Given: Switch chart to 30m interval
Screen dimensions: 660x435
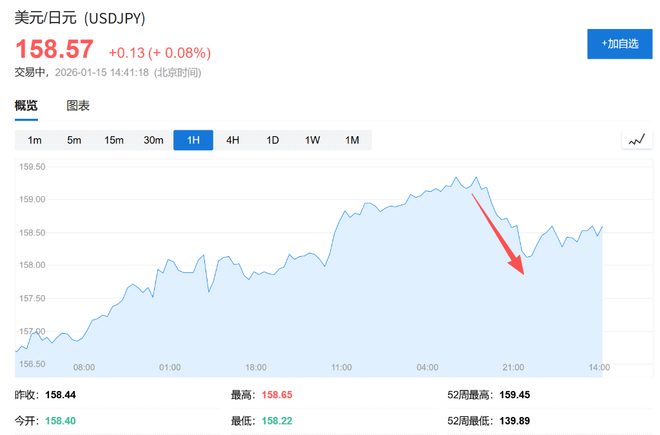Looking at the screenshot, I should point(153,140).
